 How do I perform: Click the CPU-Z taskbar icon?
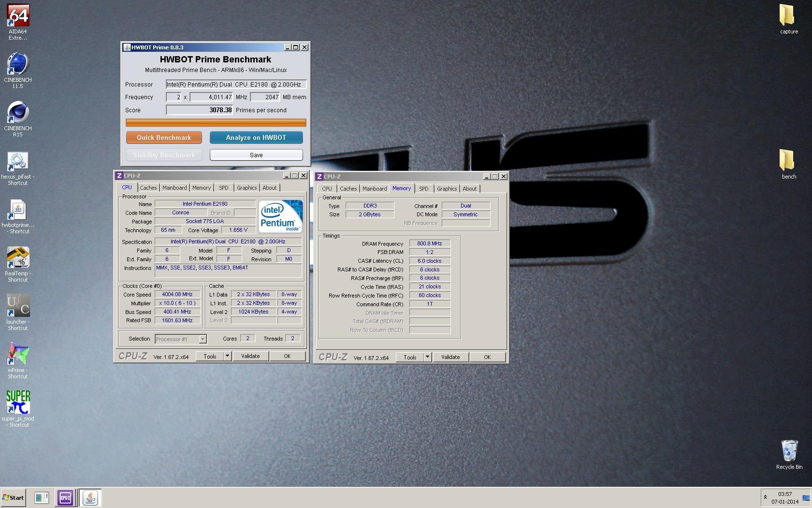coord(65,497)
